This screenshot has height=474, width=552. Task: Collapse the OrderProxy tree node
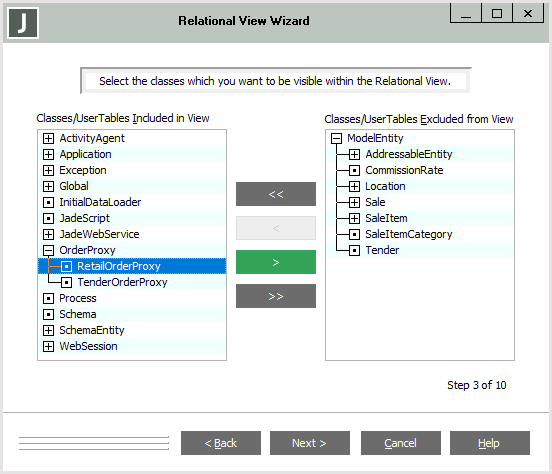(48, 250)
